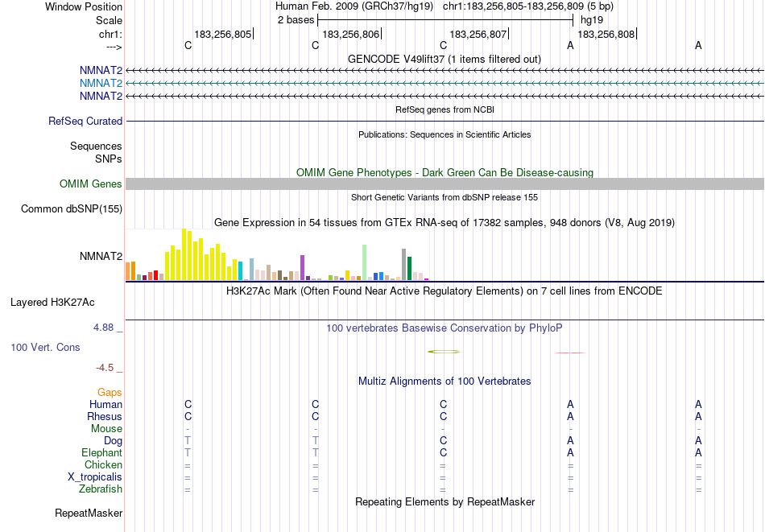Open the GTEx Gene Expression track title
Image resolution: width=765 pixels, height=532 pixels.
pyautogui.click(x=445, y=222)
